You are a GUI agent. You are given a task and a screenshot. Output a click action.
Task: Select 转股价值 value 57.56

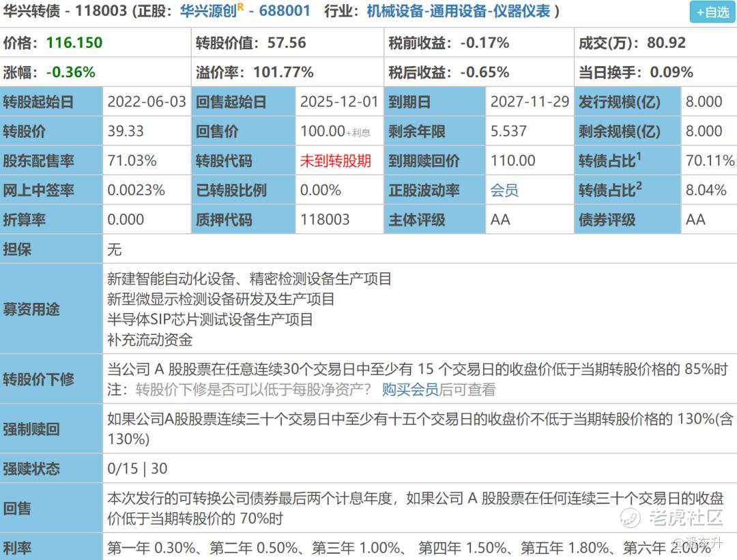[287, 43]
